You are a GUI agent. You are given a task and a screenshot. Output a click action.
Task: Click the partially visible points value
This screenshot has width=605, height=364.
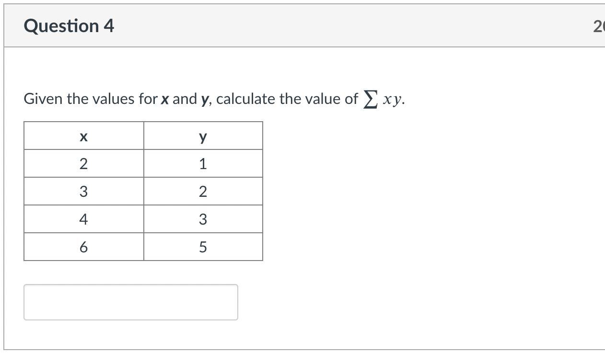[x=601, y=26]
